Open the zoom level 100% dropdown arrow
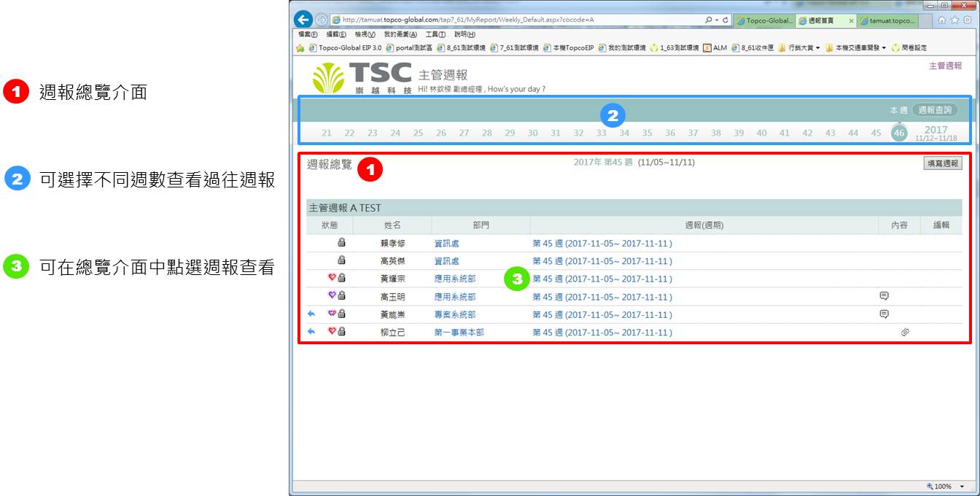This screenshot has width=980, height=496. (x=962, y=487)
